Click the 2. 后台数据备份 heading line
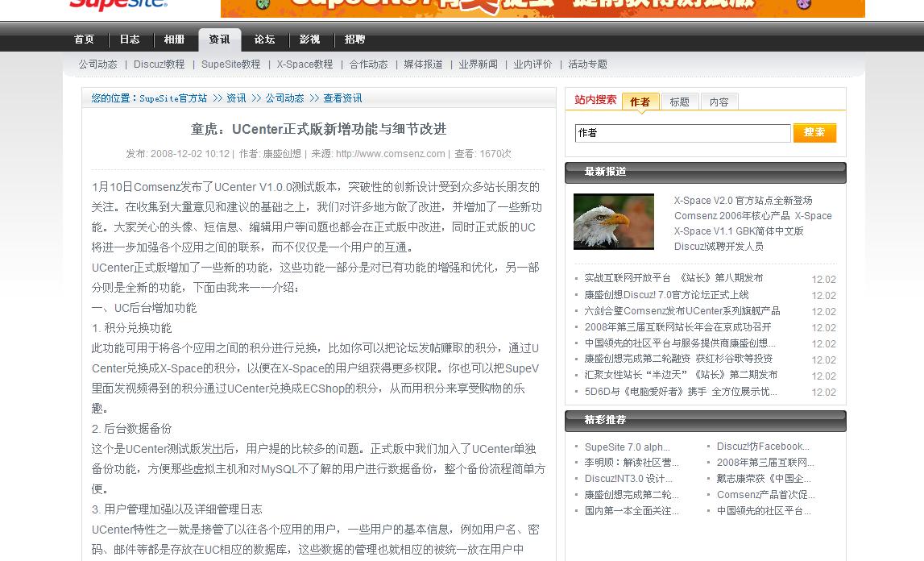 point(132,429)
